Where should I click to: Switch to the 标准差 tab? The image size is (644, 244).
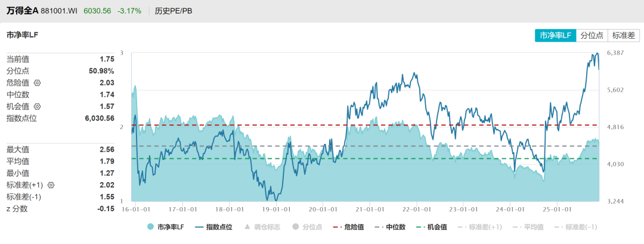tap(623, 36)
